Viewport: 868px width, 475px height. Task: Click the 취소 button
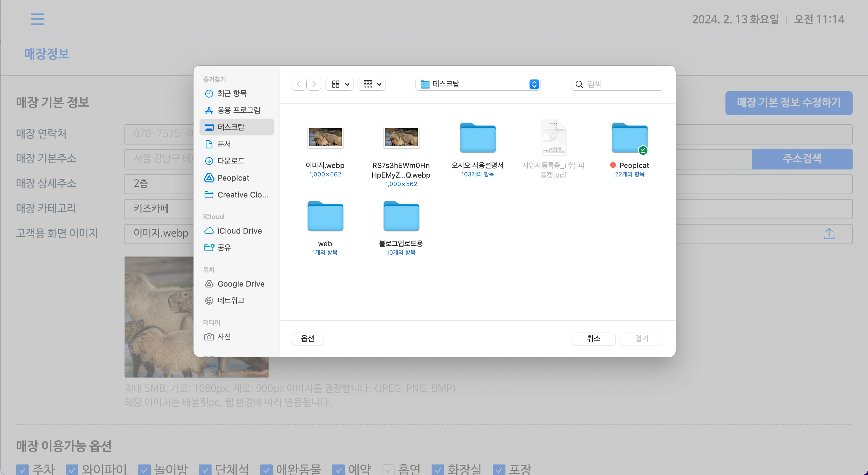pyautogui.click(x=593, y=338)
